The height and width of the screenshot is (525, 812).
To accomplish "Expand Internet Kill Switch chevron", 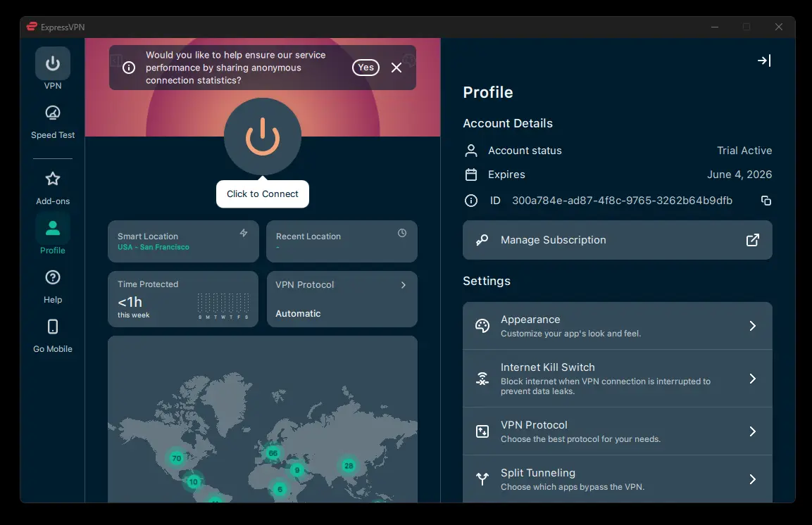I will [752, 379].
